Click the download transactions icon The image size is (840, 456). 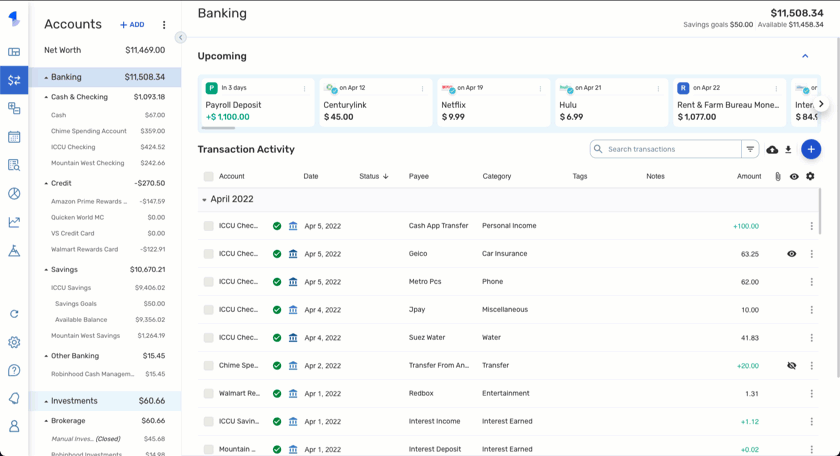pos(788,149)
